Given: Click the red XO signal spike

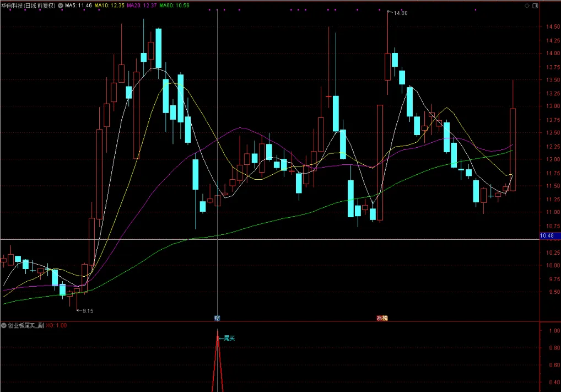Looking at the screenshot, I should (x=218, y=362).
